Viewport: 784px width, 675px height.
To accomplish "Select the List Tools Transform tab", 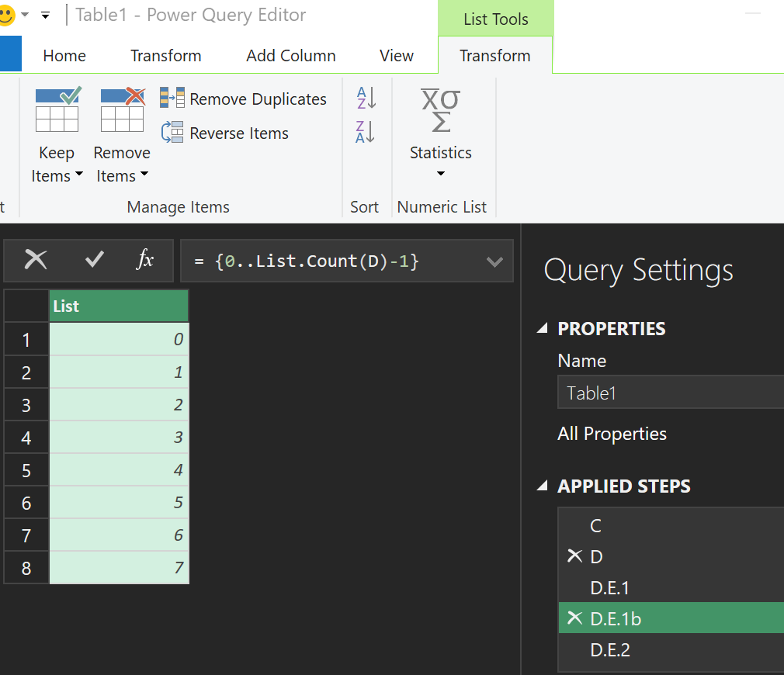I will (495, 55).
